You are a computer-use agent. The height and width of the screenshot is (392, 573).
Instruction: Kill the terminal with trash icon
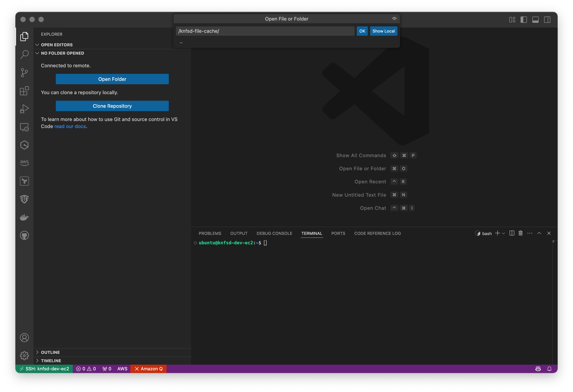(x=521, y=233)
